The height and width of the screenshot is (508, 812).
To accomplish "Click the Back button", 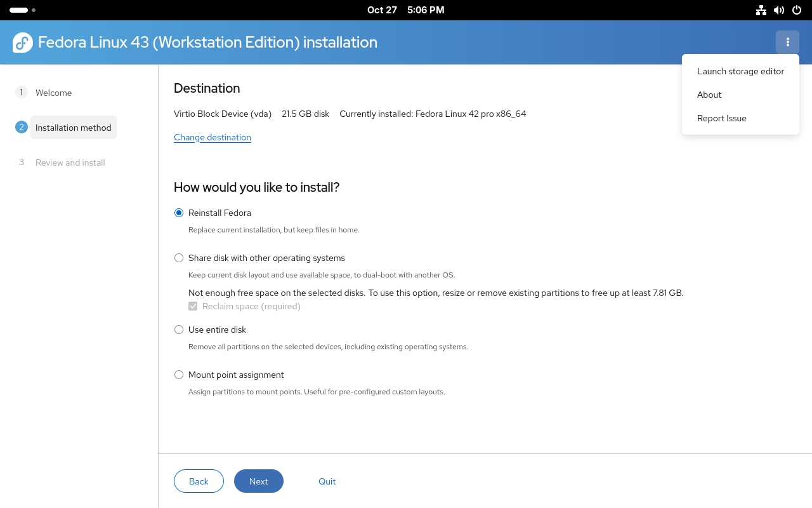I will [199, 481].
